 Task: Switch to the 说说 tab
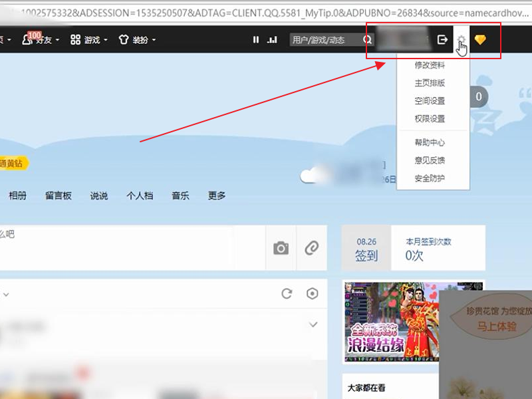(x=98, y=196)
